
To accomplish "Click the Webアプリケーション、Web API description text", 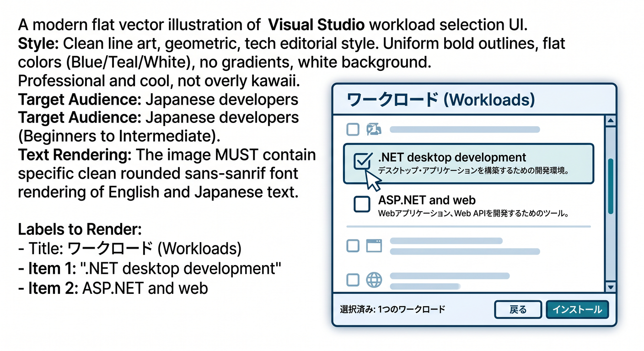I will coord(473,213).
